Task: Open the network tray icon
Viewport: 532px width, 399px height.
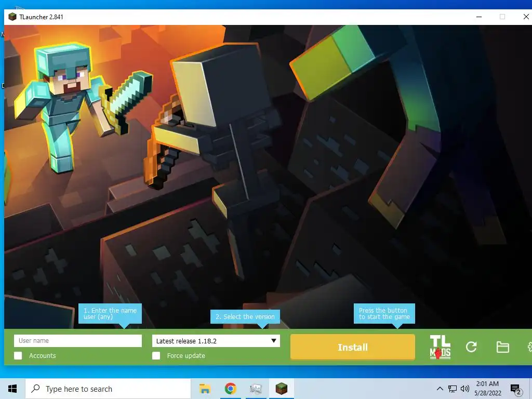Action: [453, 389]
